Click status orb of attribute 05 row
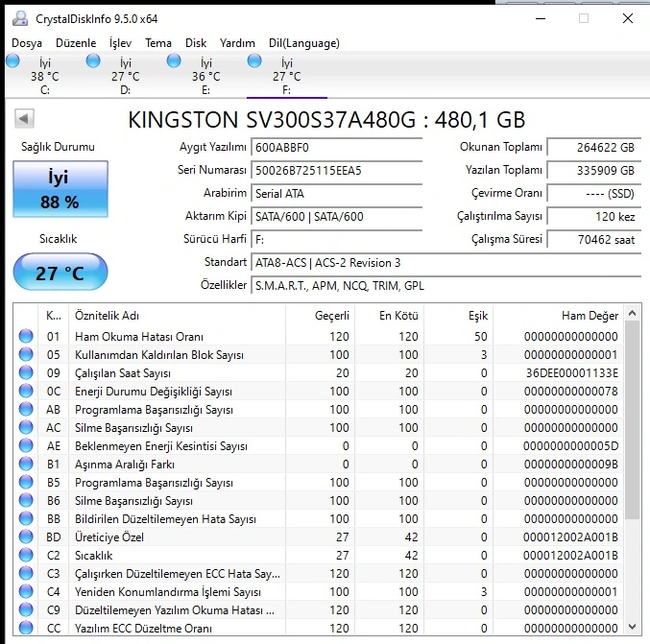650x644 pixels. 26,354
